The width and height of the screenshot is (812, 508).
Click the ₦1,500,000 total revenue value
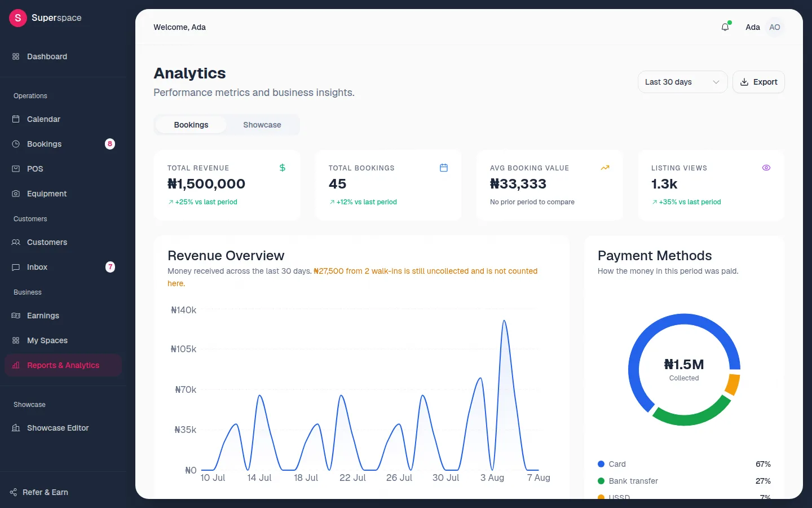click(206, 184)
